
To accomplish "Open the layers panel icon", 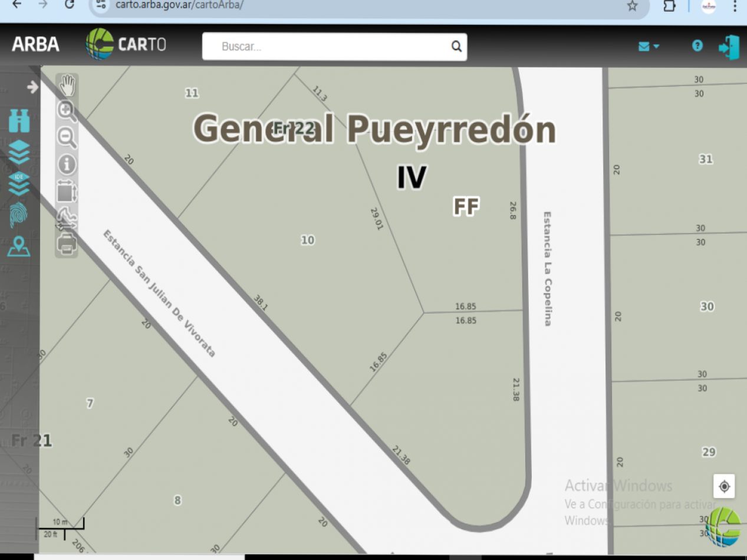I will [19, 152].
